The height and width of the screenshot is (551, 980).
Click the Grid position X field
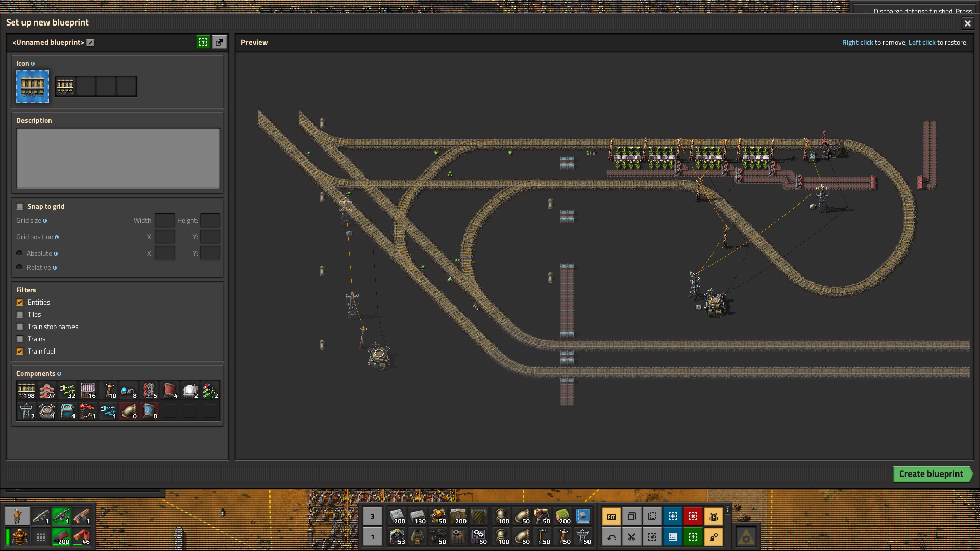pos(164,237)
